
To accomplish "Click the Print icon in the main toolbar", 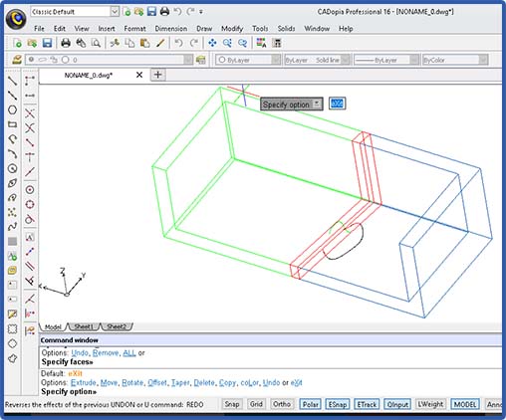I will (66, 43).
